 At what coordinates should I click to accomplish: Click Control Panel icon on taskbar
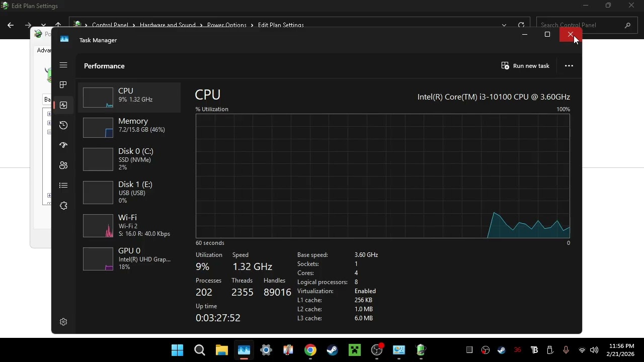tap(399, 350)
